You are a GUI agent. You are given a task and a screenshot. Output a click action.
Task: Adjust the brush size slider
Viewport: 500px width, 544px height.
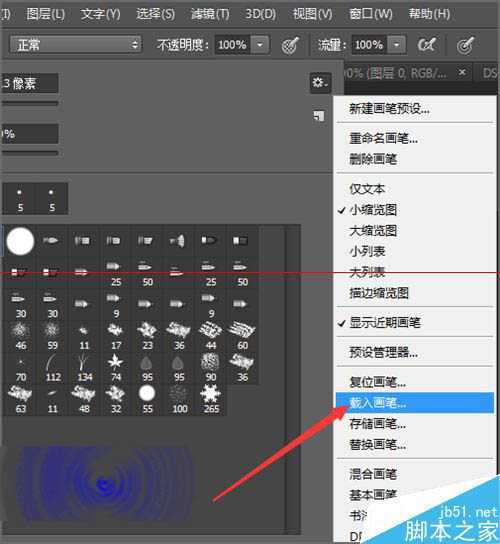[x=30, y=103]
